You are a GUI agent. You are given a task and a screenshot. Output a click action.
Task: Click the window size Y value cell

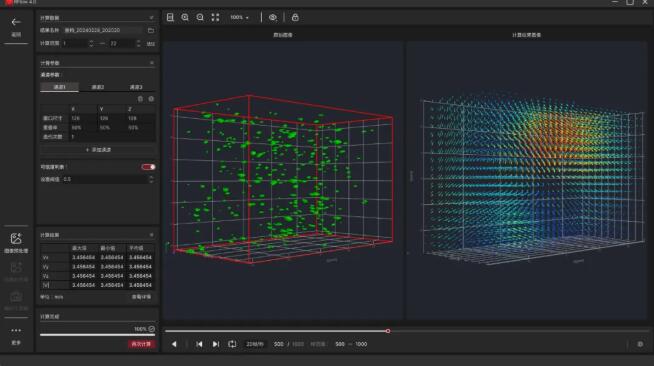111,118
